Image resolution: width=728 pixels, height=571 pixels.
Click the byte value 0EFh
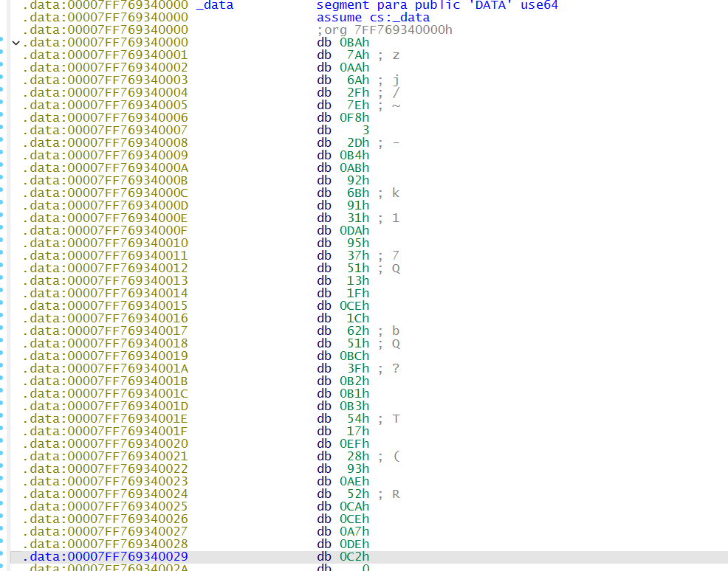pyautogui.click(x=354, y=444)
